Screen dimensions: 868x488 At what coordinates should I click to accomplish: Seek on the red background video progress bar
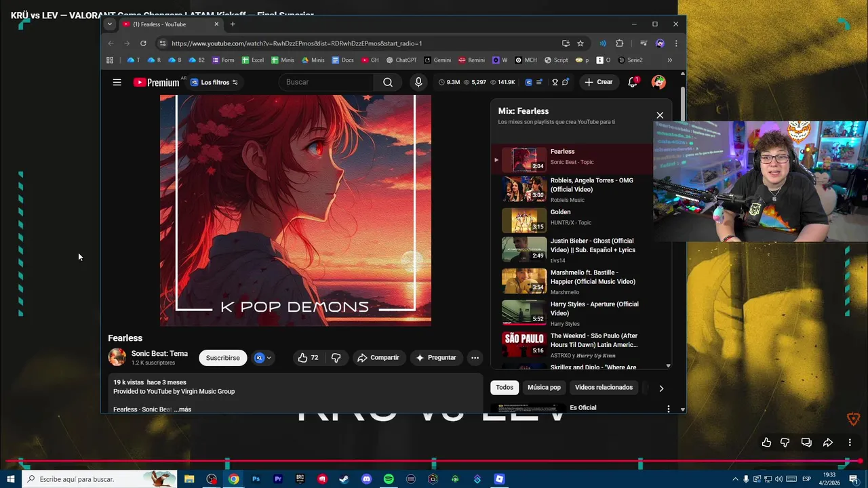(x=434, y=462)
